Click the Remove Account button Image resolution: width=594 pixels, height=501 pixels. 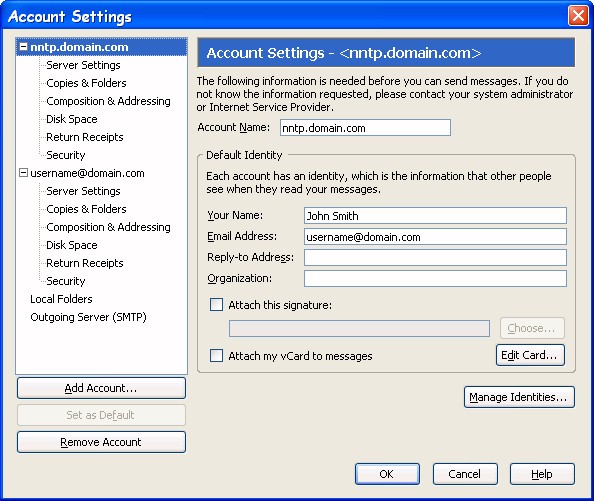[101, 442]
